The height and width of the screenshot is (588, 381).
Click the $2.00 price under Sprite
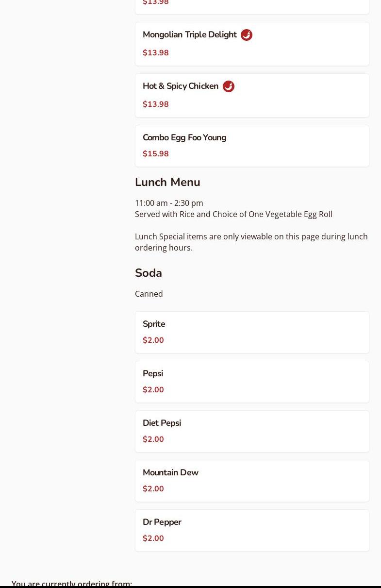click(153, 340)
